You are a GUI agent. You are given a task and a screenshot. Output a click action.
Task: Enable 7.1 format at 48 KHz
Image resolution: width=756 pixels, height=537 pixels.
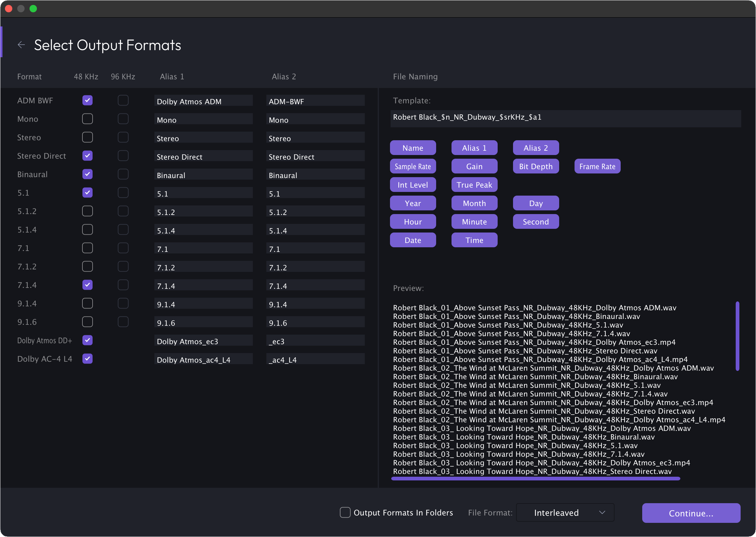click(87, 248)
